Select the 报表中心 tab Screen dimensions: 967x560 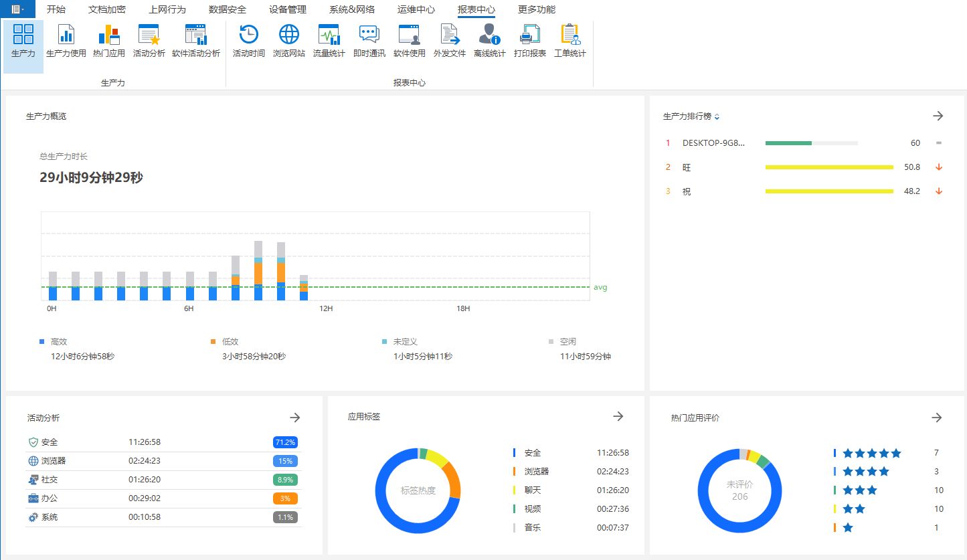(476, 9)
